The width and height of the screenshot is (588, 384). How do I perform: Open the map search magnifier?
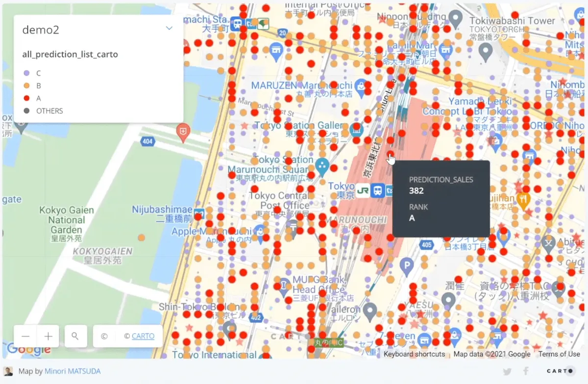point(75,336)
